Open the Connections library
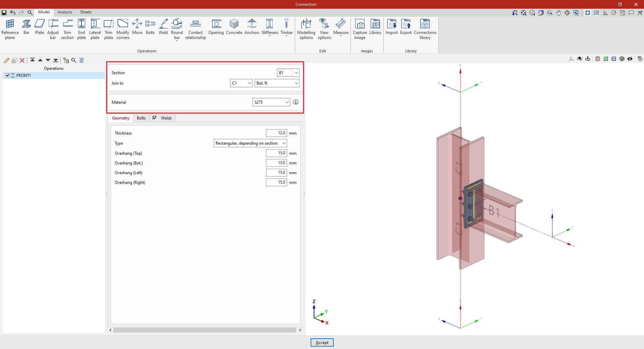 [x=425, y=29]
